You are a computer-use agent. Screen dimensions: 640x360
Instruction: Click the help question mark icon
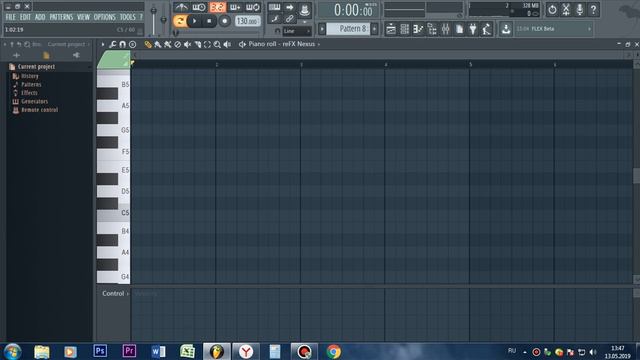point(593,9)
